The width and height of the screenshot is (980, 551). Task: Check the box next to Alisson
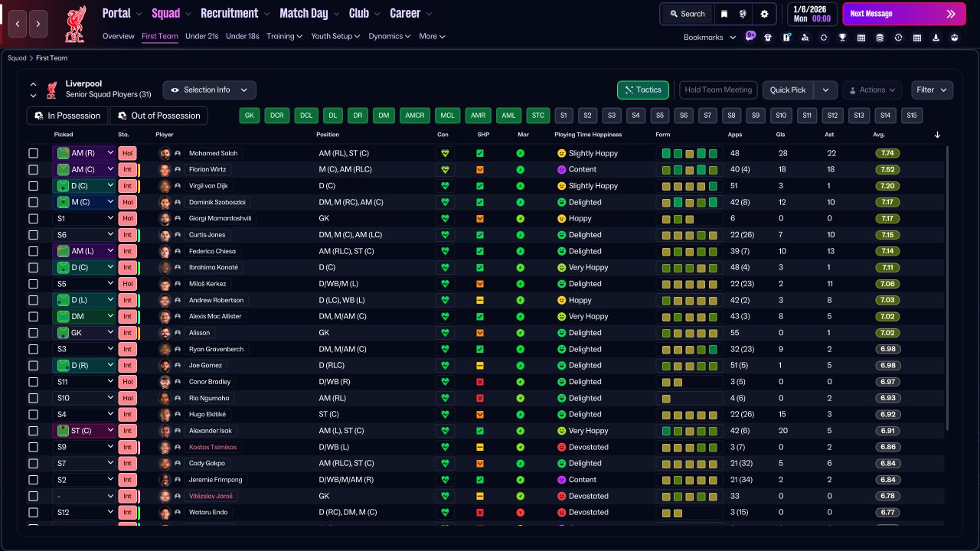pyautogui.click(x=33, y=333)
